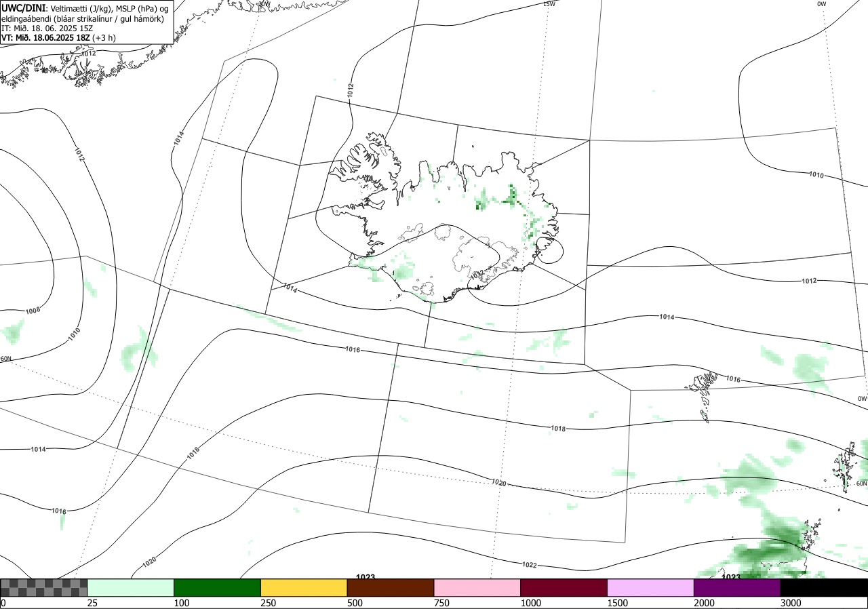
Task: Click the legend value 25
Action: coord(93,603)
